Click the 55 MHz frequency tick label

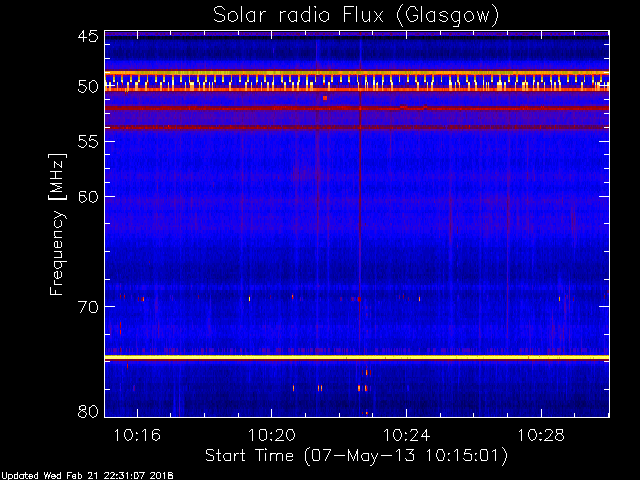[87, 143]
